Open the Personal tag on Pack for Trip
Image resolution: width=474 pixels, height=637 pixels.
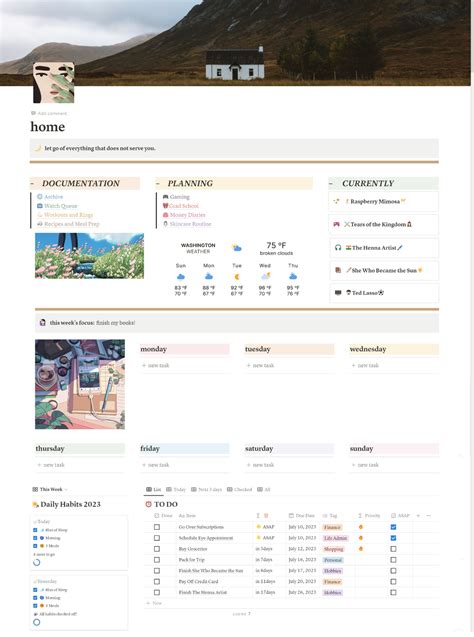(x=333, y=560)
